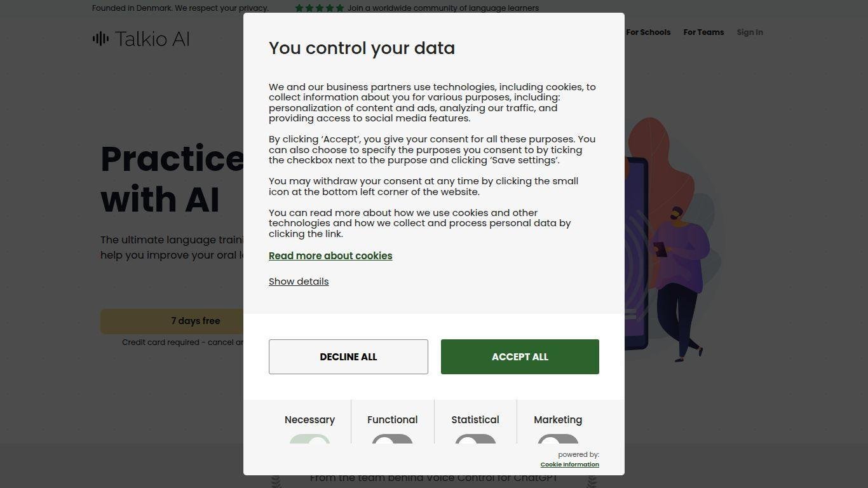Enable the Statistical cookies switch

click(475, 440)
